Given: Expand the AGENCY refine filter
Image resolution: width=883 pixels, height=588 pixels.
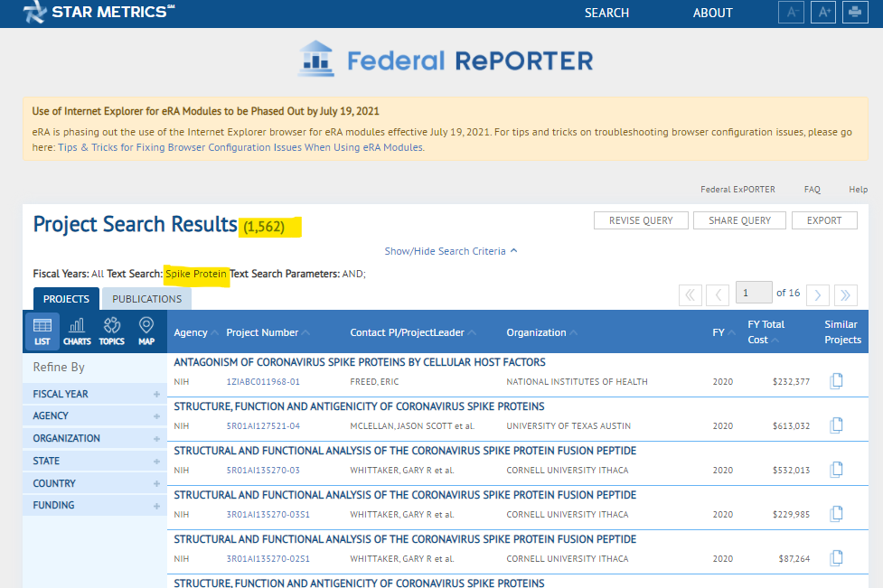Looking at the screenshot, I should click(x=95, y=415).
